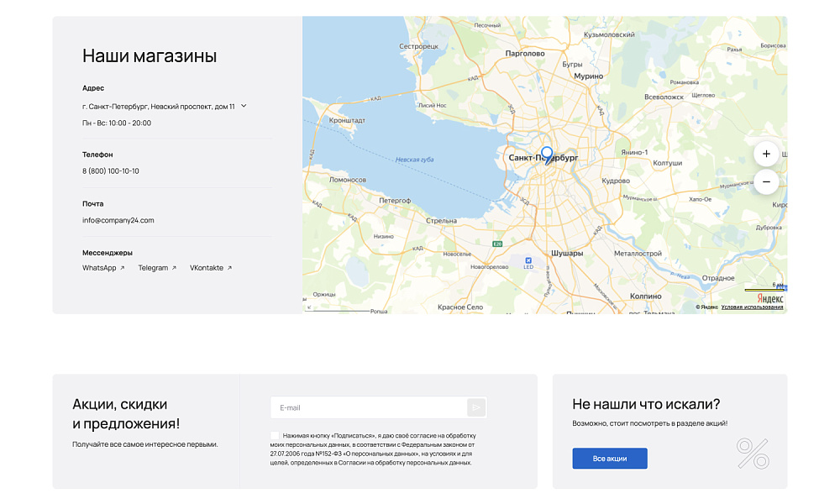Open the Условия использования map terms link

click(x=752, y=307)
